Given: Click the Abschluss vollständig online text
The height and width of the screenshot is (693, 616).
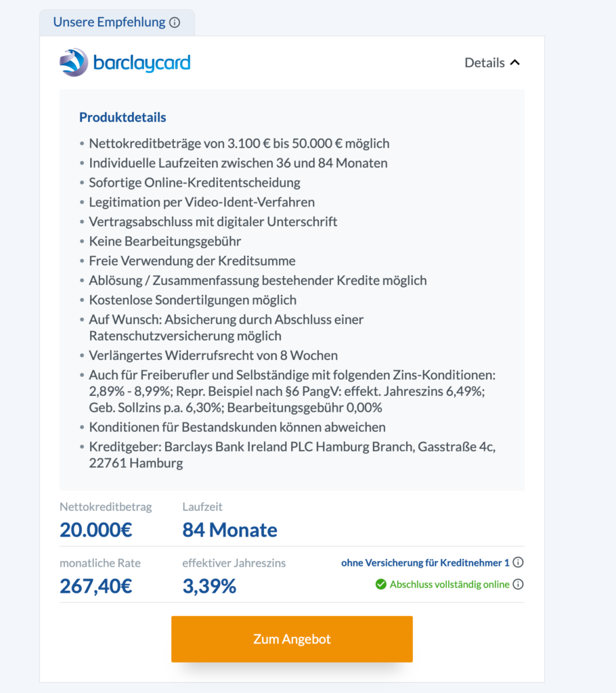Looking at the screenshot, I should [x=449, y=584].
